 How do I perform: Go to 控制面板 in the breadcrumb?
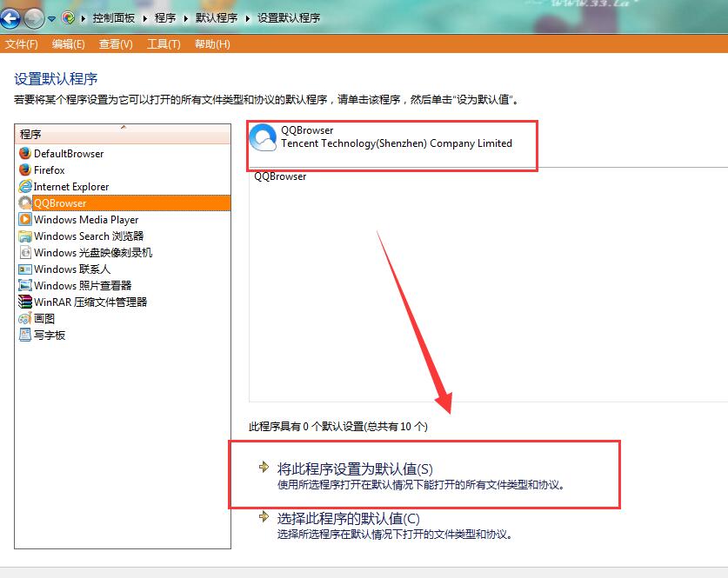tap(114, 18)
